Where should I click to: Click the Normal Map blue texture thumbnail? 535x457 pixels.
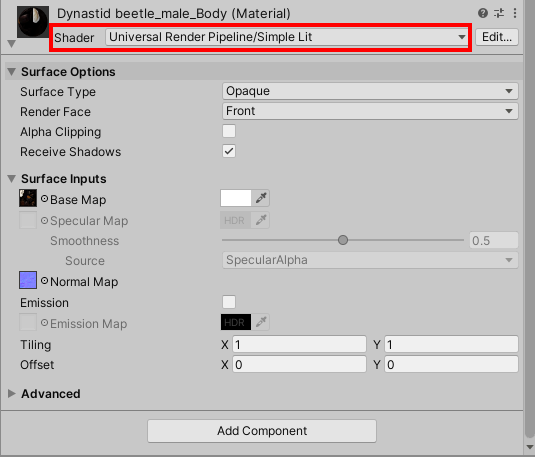click(x=28, y=280)
